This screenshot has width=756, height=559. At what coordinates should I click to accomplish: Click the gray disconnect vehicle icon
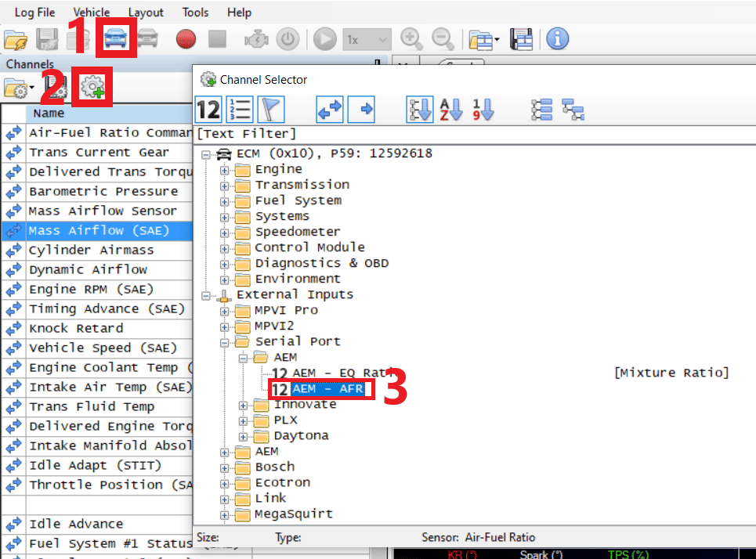coord(148,38)
